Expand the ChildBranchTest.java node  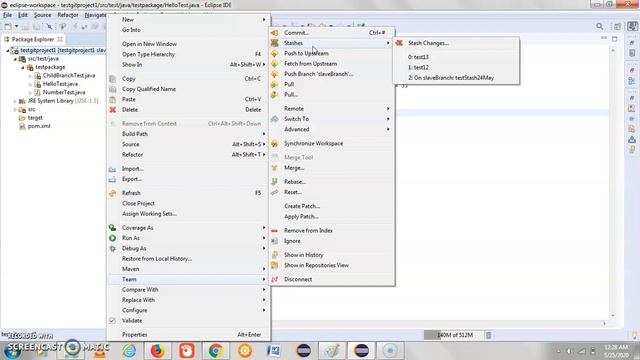tap(30, 76)
